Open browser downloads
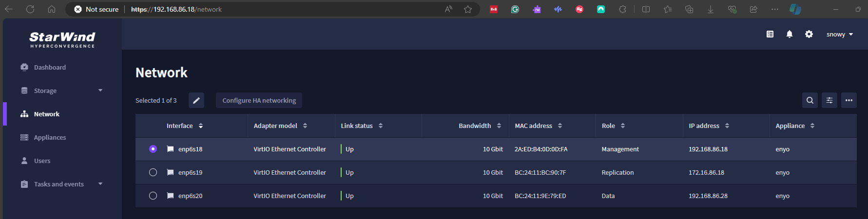This screenshot has height=219, width=868. pyautogui.click(x=711, y=9)
